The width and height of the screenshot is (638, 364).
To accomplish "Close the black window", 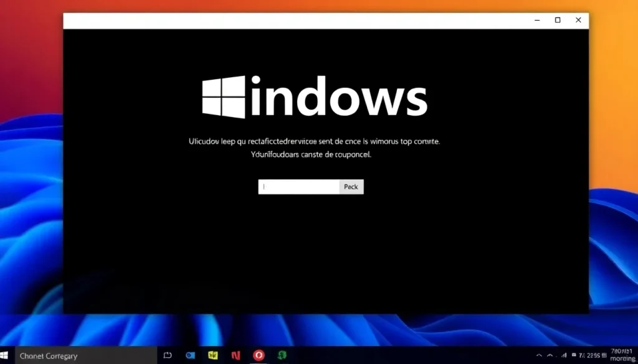I will pos(578,21).
